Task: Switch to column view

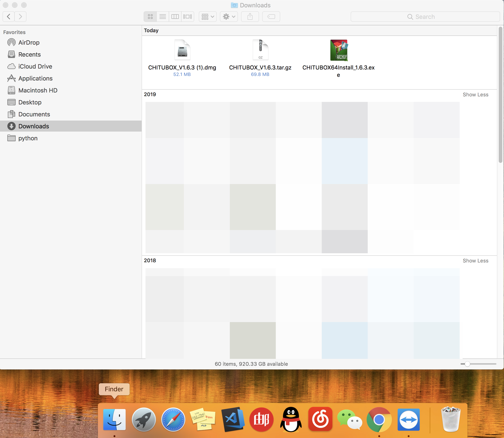Action: click(175, 17)
